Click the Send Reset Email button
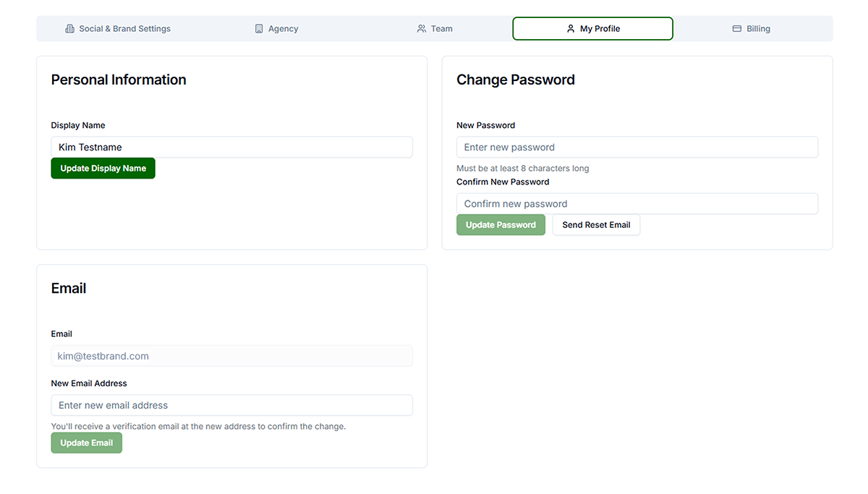 click(x=596, y=225)
